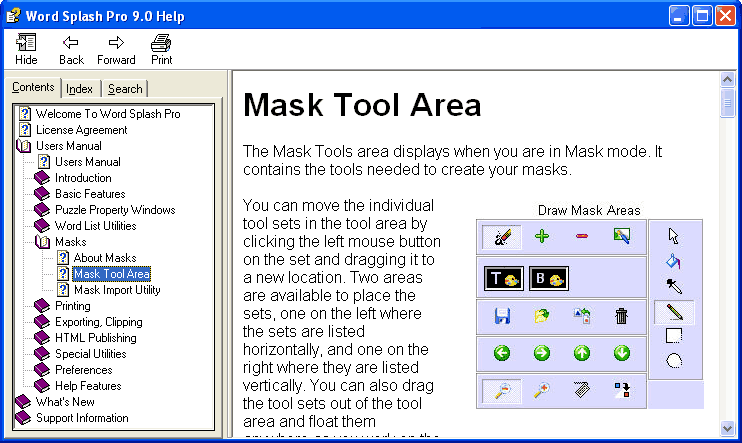Click the paint bucket fill tool icon
The height and width of the screenshot is (443, 742).
[x=674, y=261]
